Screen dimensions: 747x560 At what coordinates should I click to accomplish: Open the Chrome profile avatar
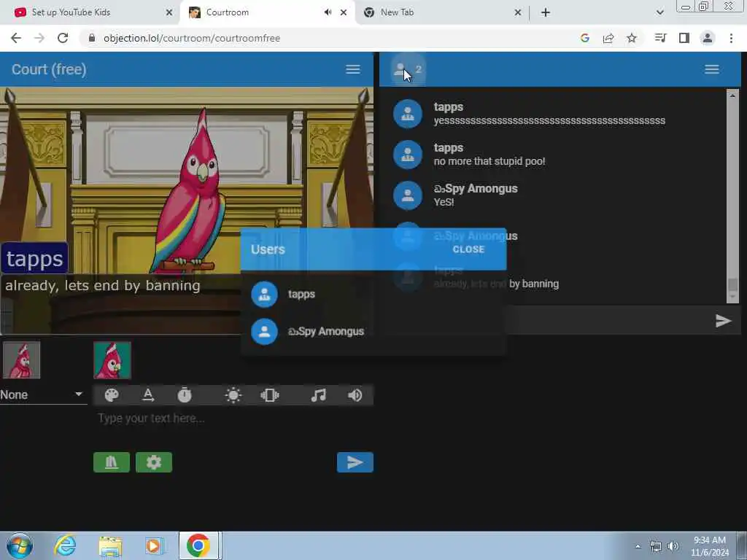click(x=708, y=38)
